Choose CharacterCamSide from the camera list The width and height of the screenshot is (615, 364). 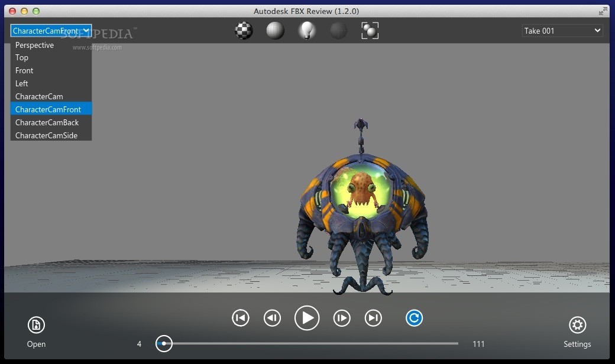51,135
